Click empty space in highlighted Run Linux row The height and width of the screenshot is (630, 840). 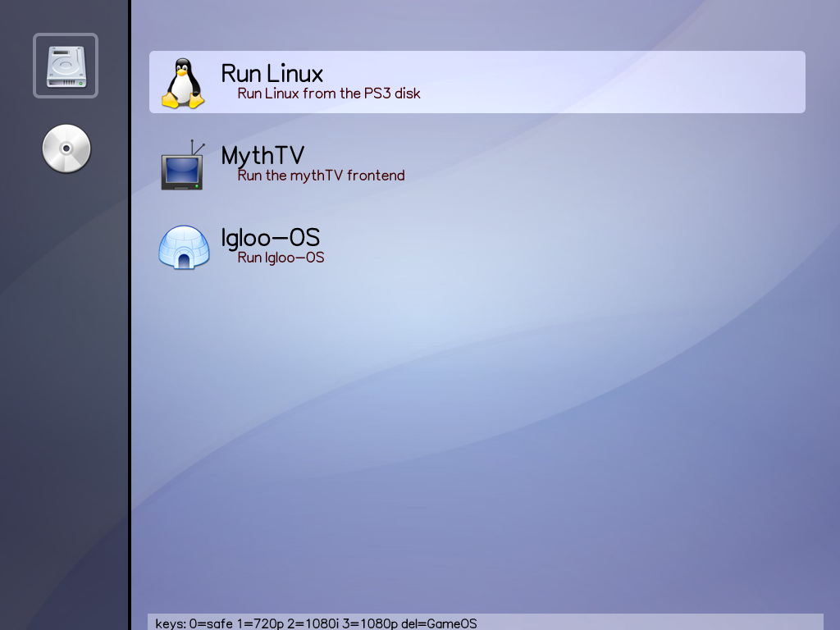coord(615,82)
